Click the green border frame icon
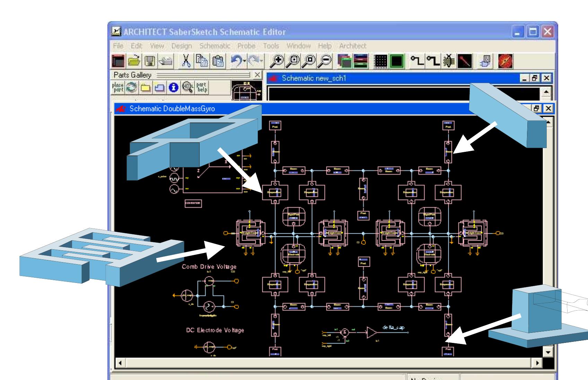Viewport: 588px width, 380px height. [396, 61]
